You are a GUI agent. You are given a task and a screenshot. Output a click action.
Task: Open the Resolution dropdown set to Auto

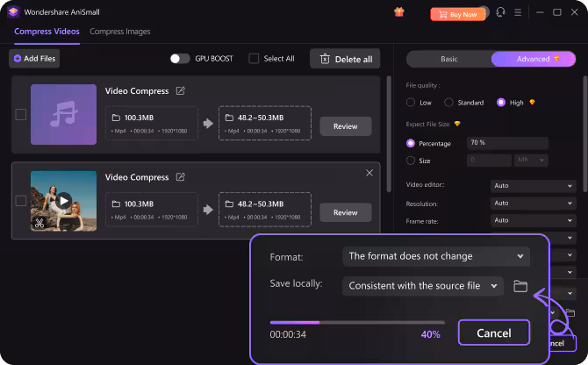[x=520, y=204]
